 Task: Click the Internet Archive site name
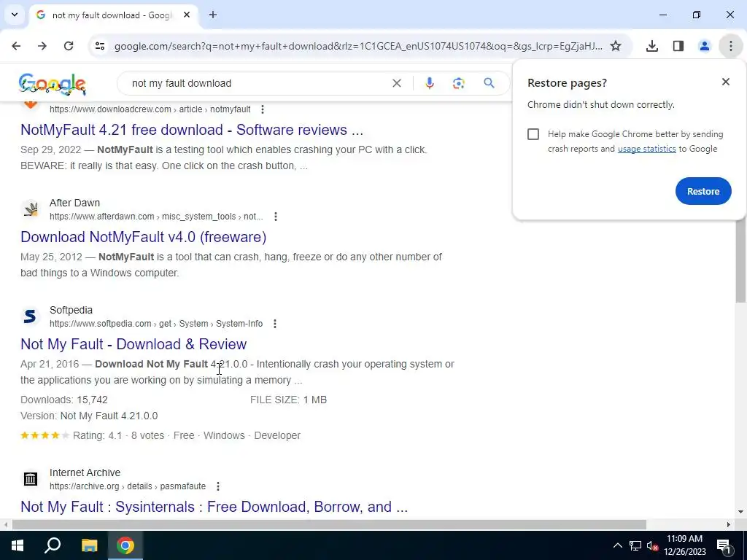(85, 472)
